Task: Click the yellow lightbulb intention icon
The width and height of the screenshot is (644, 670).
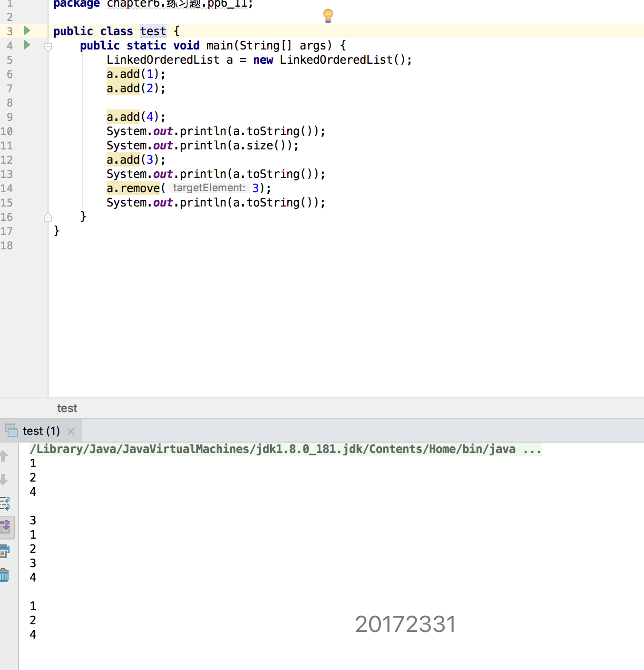Action: (328, 16)
